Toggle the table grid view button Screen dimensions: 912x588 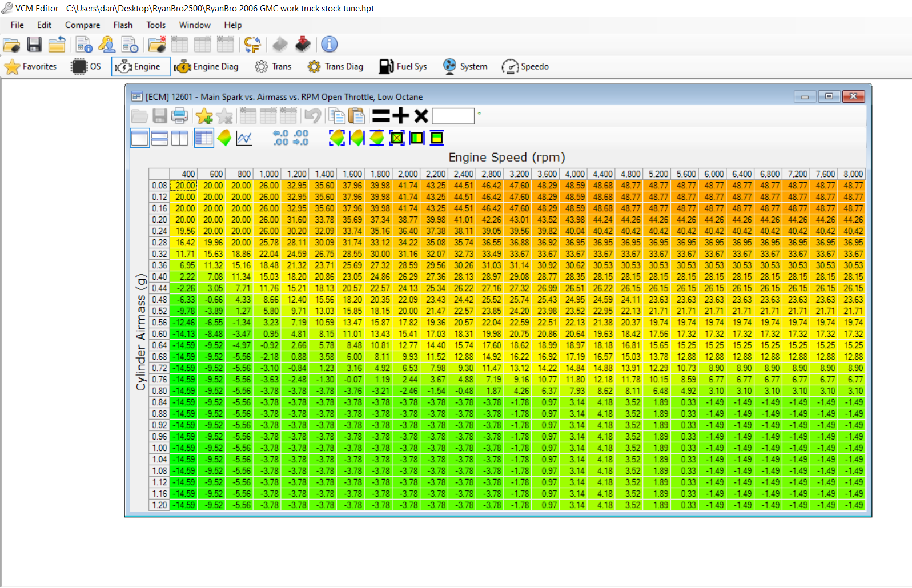(204, 138)
